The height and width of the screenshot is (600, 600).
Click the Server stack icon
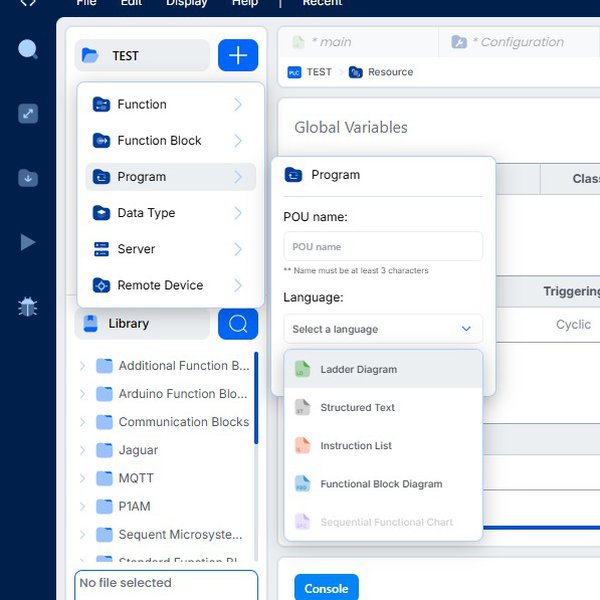pyautogui.click(x=101, y=249)
